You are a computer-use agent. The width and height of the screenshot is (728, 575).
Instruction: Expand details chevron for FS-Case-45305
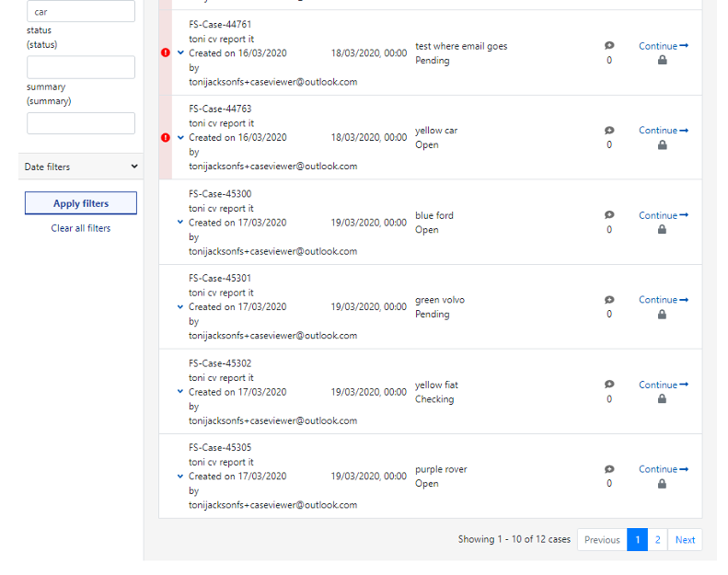180,477
